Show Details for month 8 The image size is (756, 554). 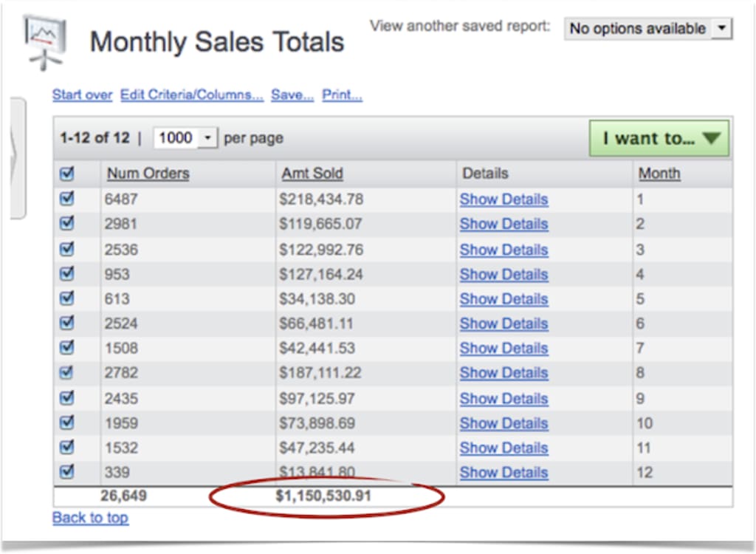(504, 373)
